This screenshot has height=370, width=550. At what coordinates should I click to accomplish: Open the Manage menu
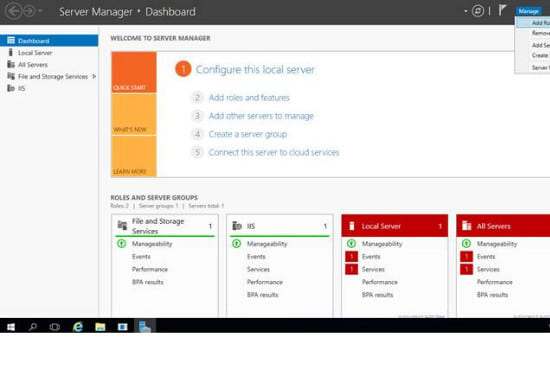pos(528,11)
